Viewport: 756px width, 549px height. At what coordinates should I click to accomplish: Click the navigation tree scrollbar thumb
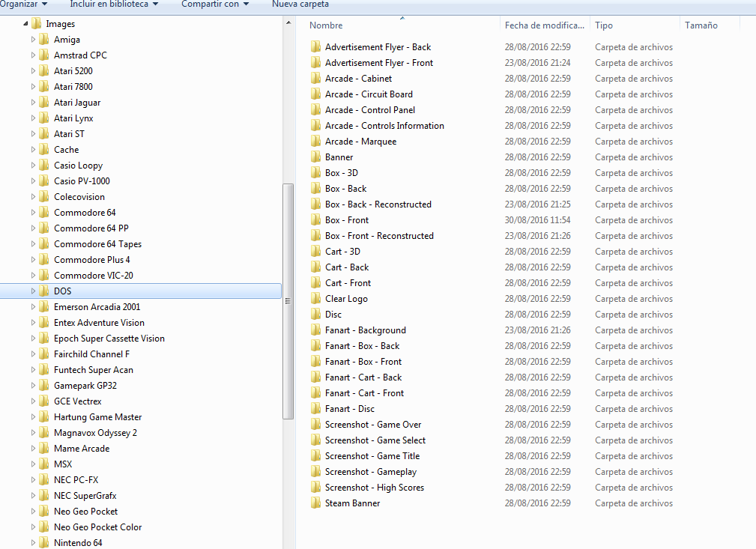point(288,301)
